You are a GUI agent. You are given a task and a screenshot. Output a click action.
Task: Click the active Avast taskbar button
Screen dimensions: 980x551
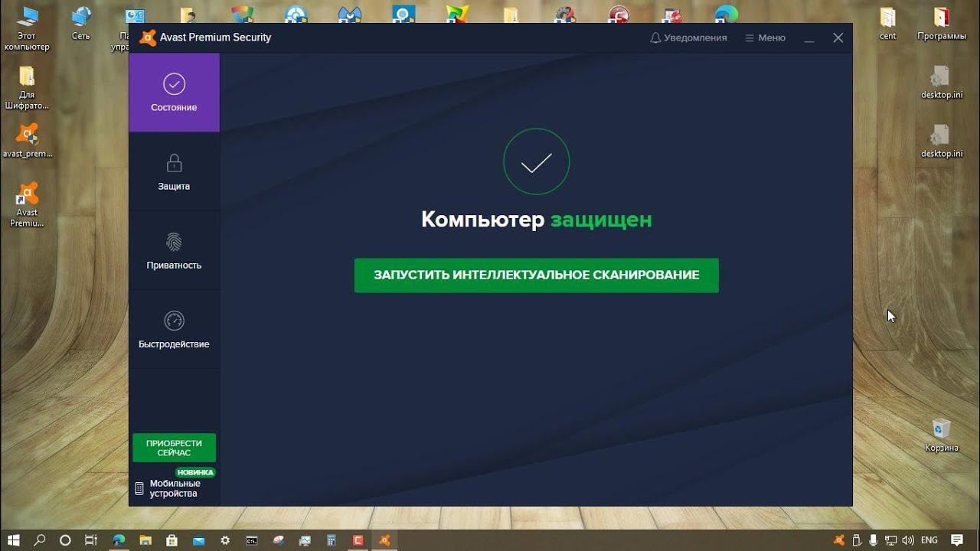pyautogui.click(x=384, y=540)
